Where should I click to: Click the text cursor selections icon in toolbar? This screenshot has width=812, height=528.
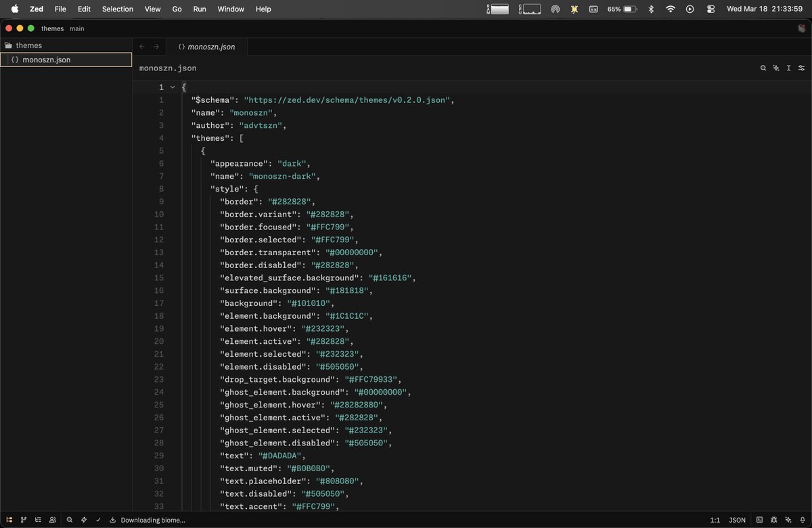point(789,68)
